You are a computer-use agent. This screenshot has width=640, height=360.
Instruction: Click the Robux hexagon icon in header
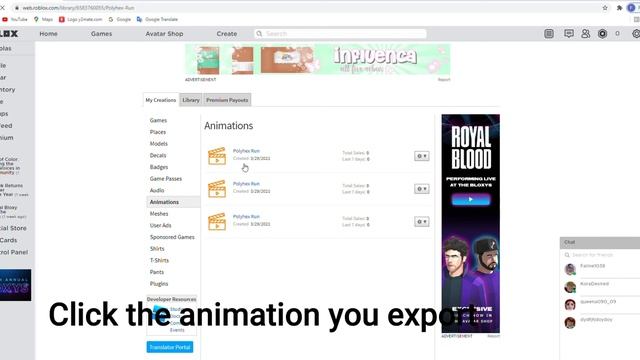coord(602,34)
